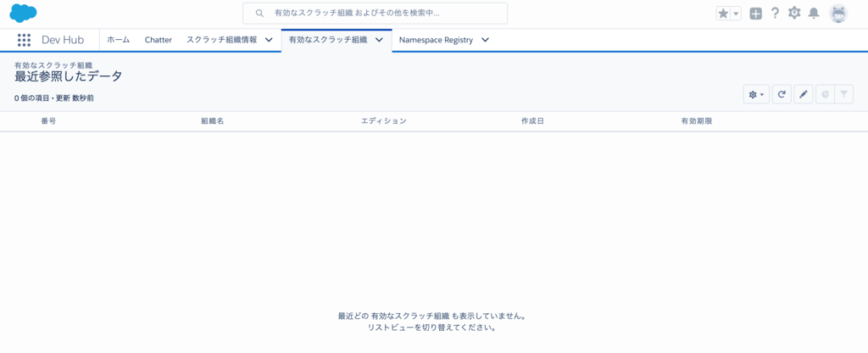Open the Namespace Registry tab
Image resolution: width=868 pixels, height=353 pixels.
click(x=437, y=40)
